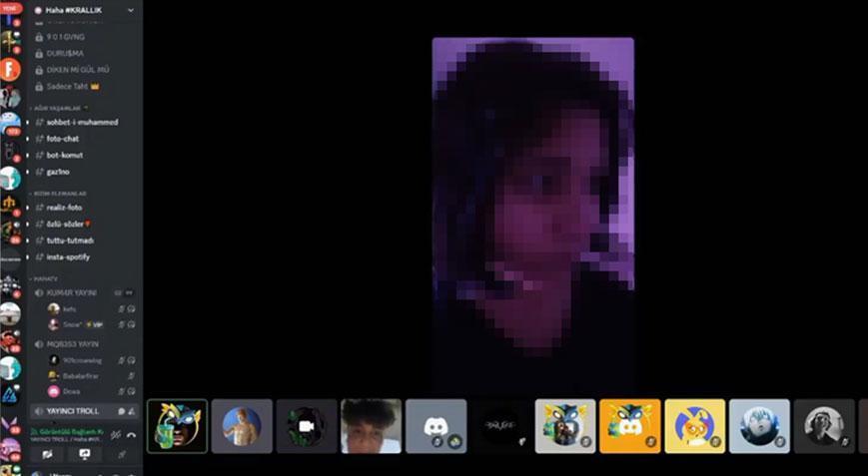Select the bot-komut channel
The image size is (868, 476).
(x=65, y=156)
